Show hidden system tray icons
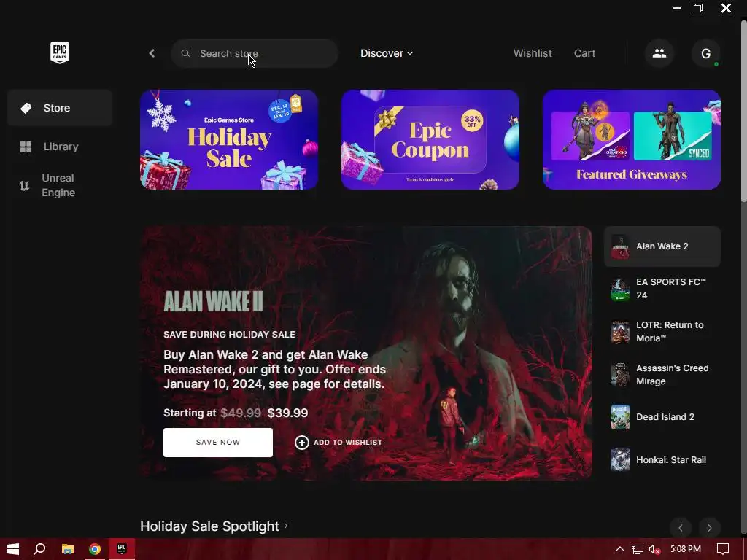This screenshot has width=747, height=560. 620,549
